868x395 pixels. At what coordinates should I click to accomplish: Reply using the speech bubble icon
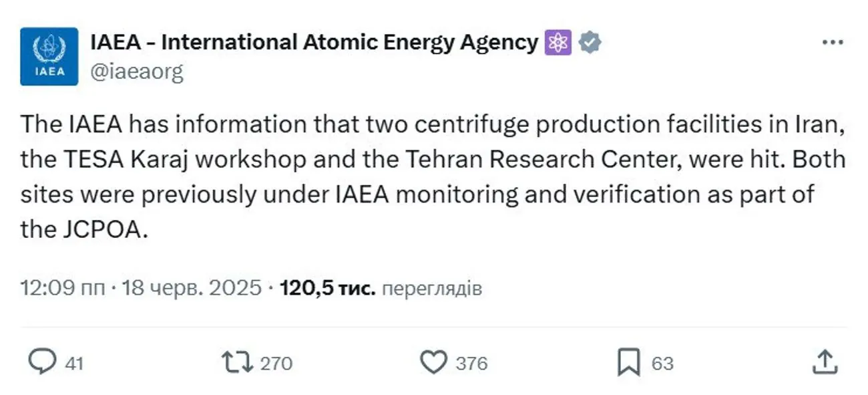pos(43,362)
